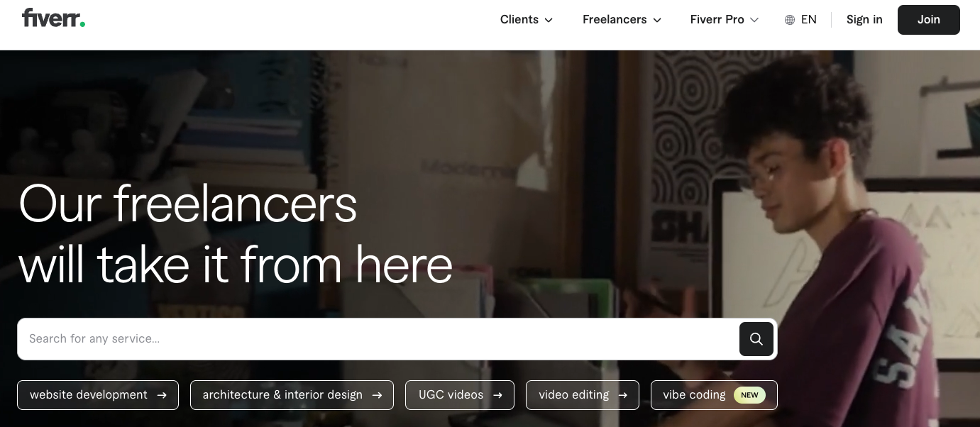Expand the Clients dropdown chevron
The width and height of the screenshot is (980, 427).
549,21
